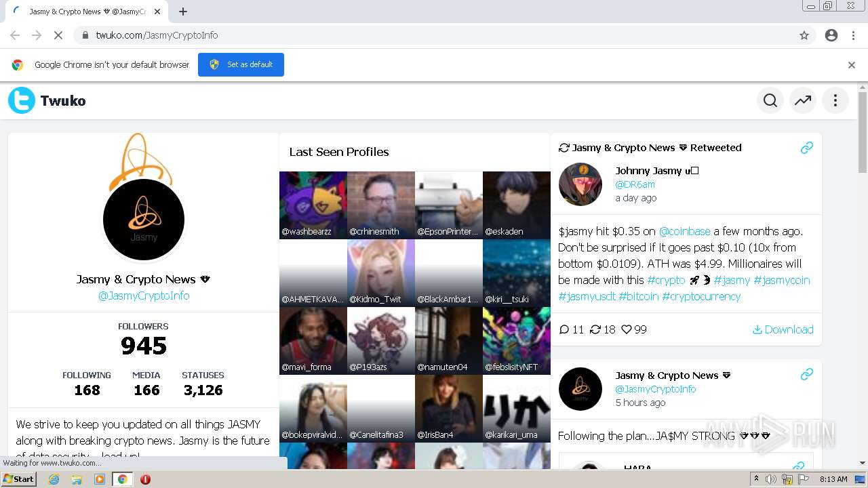Open a new Chrome tab

point(183,12)
